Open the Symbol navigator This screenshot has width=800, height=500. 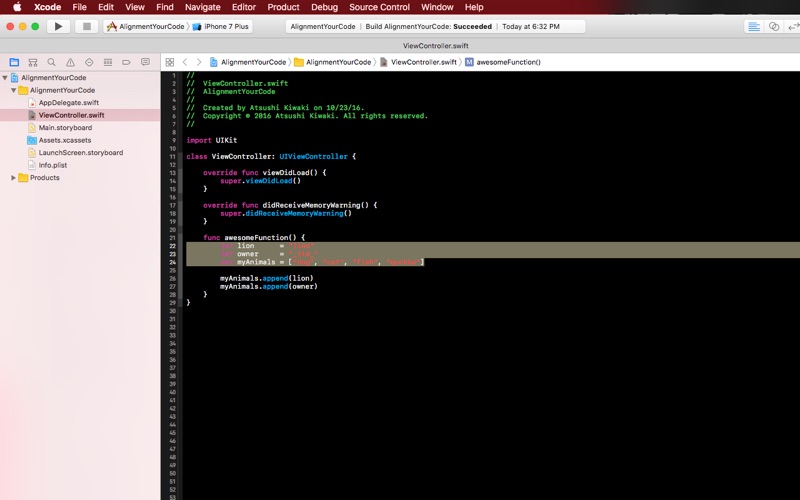coord(33,62)
